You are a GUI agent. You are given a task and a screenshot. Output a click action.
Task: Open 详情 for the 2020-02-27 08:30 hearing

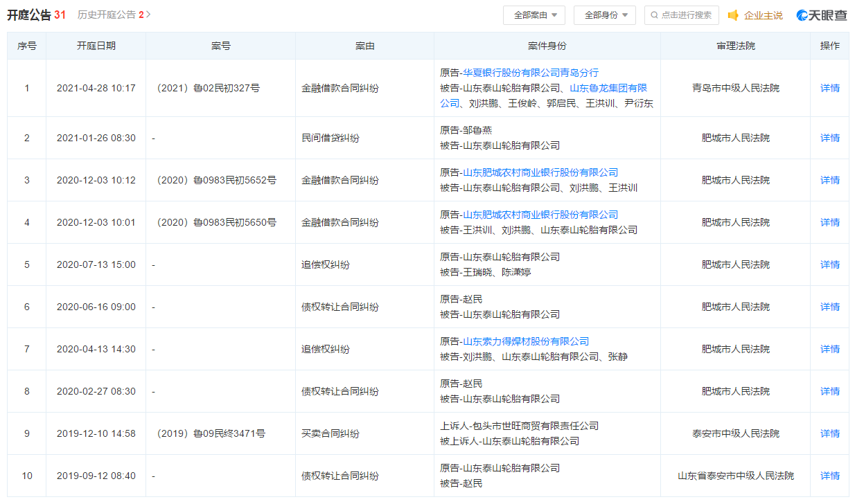click(x=830, y=391)
